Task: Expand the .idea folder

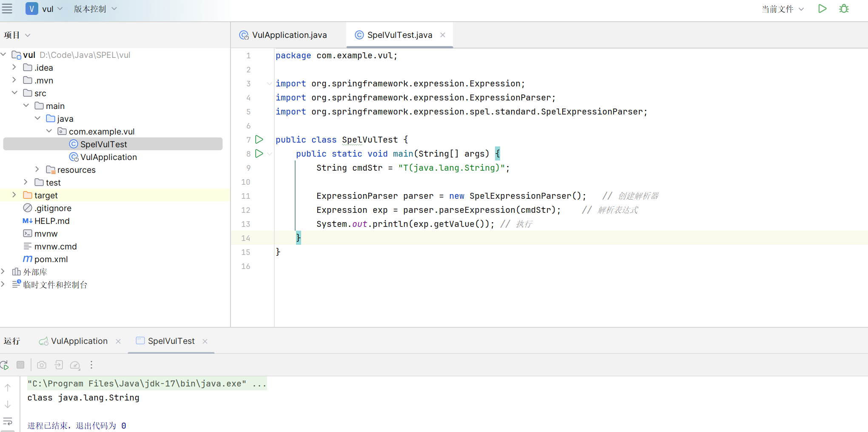Action: [14, 67]
